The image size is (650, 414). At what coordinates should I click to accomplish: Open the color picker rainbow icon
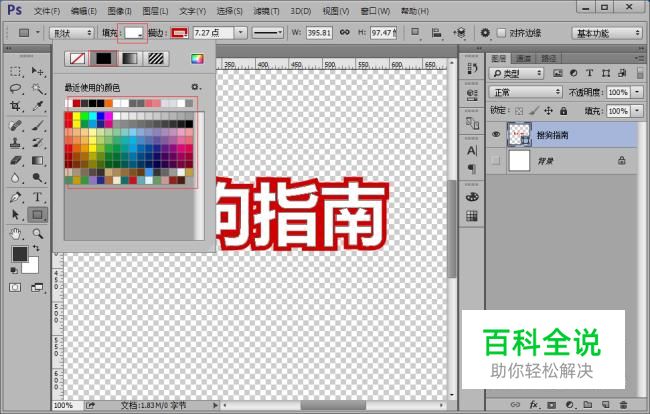point(197,58)
